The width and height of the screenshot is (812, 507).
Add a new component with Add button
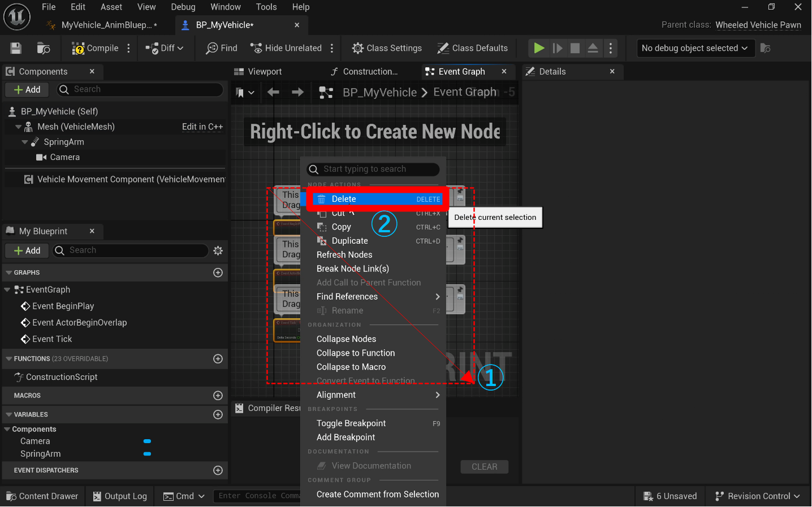[27, 89]
